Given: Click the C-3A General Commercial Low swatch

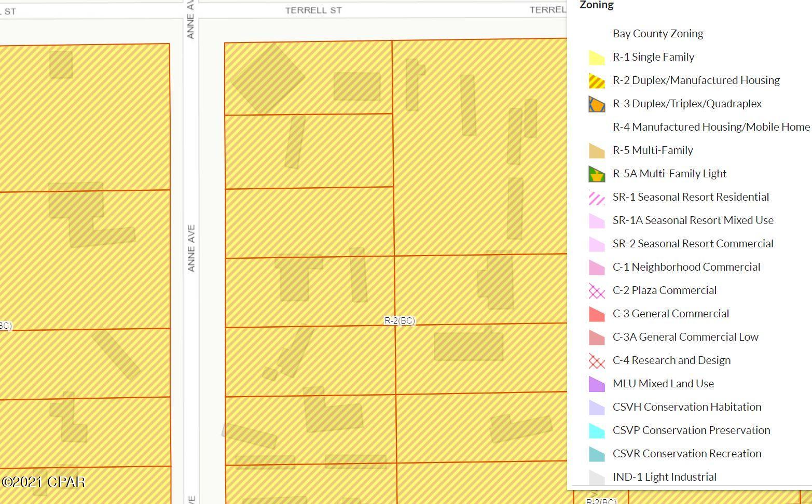Looking at the screenshot, I should pos(597,338).
